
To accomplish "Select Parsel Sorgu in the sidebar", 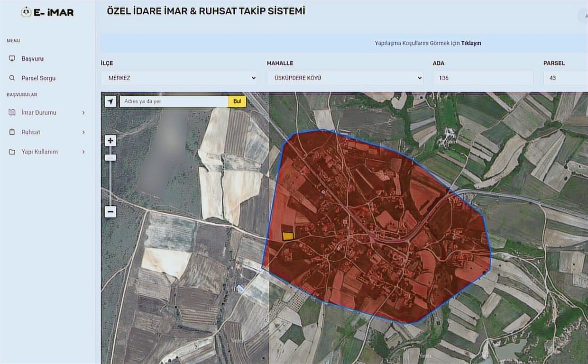I will [x=38, y=78].
